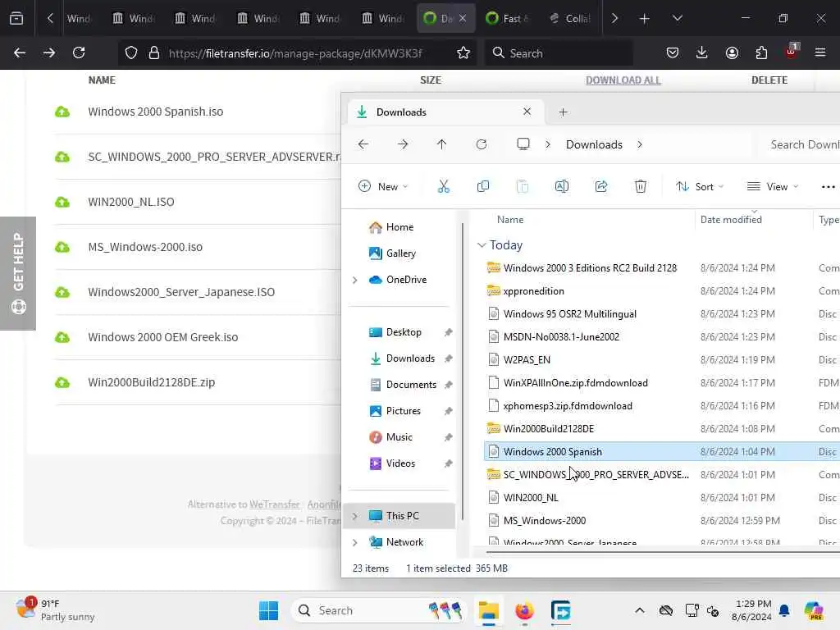The image size is (840, 630).
Task: Click the download cloud icon for Windows 2000 Spanish.iso
Action: pos(62,112)
